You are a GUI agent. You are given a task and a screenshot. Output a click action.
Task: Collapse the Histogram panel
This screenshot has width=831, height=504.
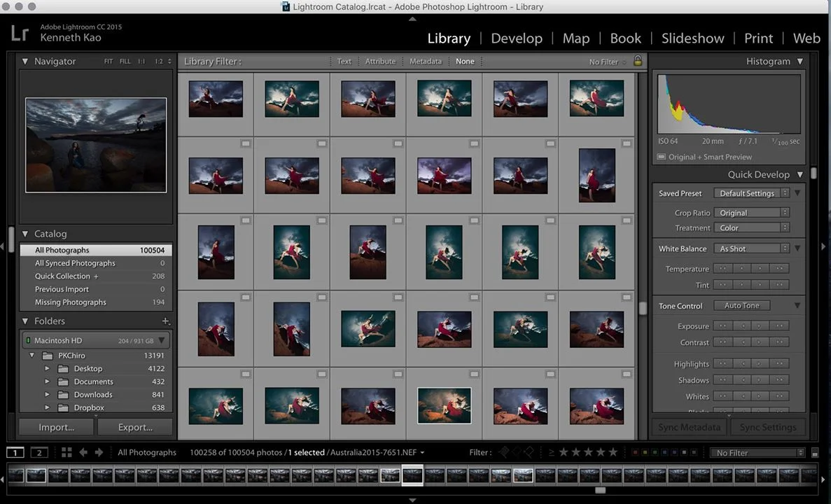point(800,62)
